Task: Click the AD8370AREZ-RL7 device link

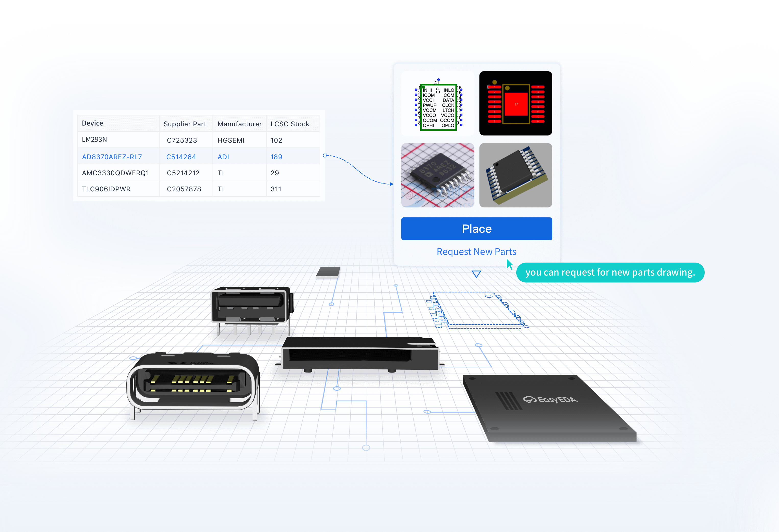Action: coord(112,157)
